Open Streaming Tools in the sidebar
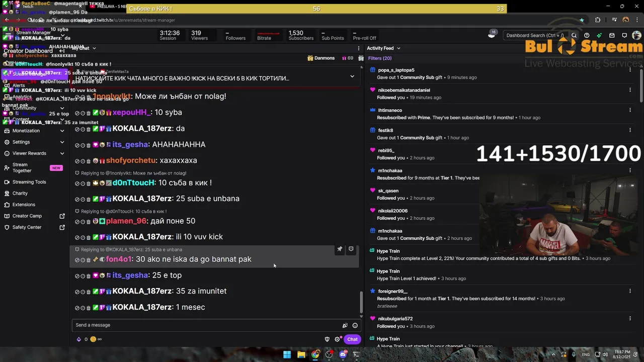 coord(35,182)
